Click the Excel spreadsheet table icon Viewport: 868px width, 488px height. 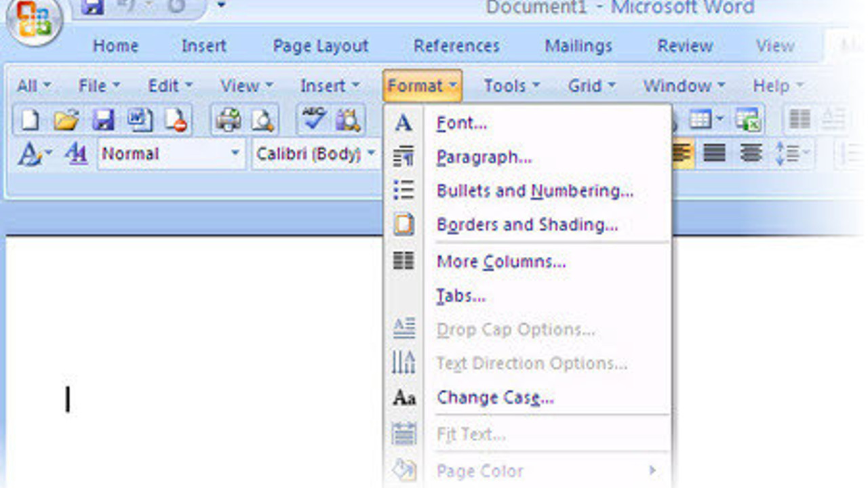tap(748, 120)
